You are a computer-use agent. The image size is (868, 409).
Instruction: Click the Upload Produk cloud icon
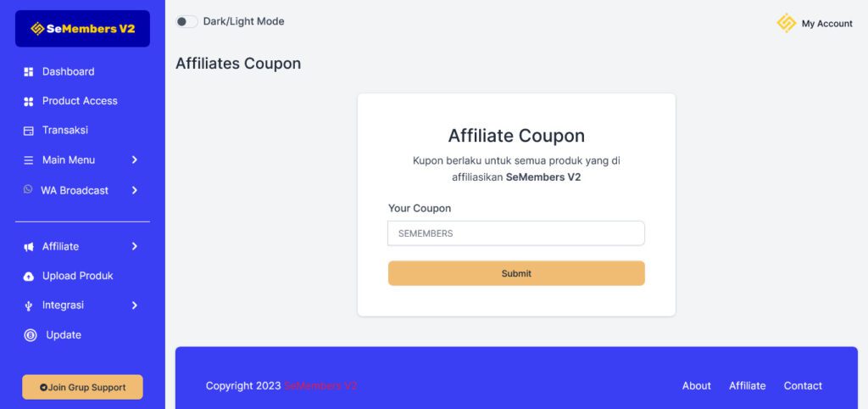click(28, 277)
